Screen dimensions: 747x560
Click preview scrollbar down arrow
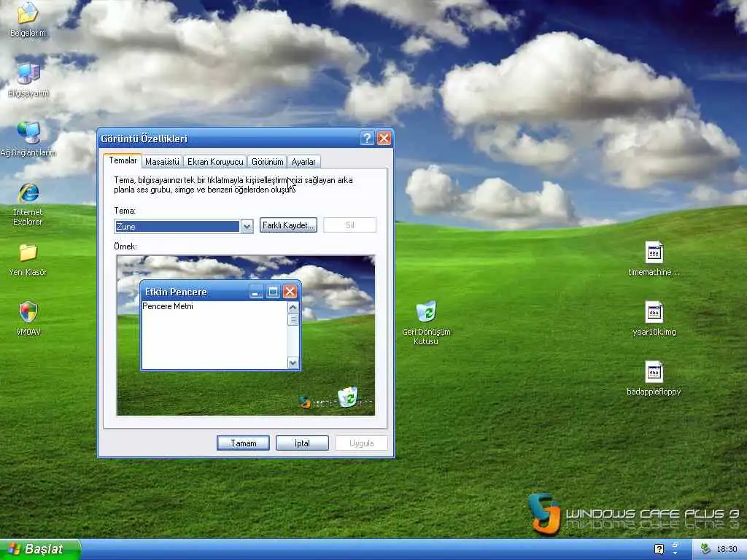[293, 363]
